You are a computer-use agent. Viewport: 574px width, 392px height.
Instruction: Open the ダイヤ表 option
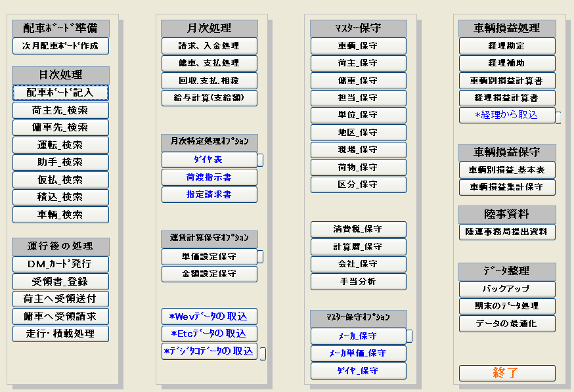point(210,160)
